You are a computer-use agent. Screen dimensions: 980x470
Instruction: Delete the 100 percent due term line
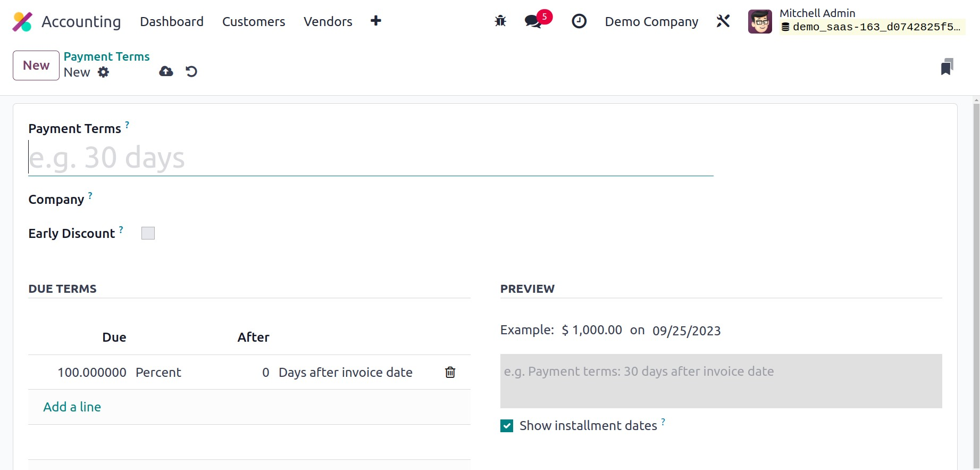450,372
